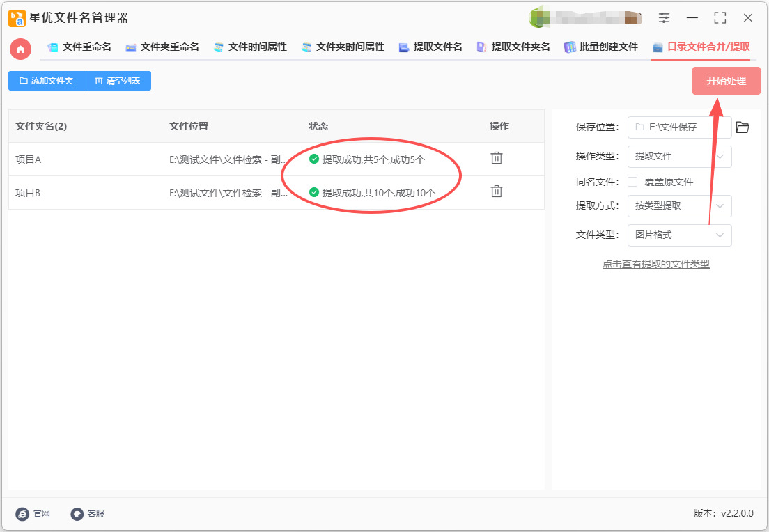Click 添加文件夹 button
The image size is (769, 532).
click(46, 81)
